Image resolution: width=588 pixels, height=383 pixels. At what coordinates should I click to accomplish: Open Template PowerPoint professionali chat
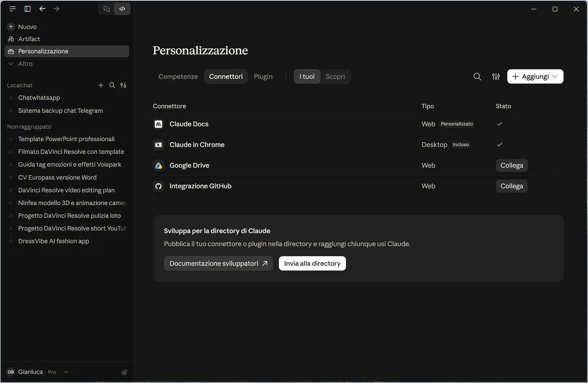click(66, 139)
